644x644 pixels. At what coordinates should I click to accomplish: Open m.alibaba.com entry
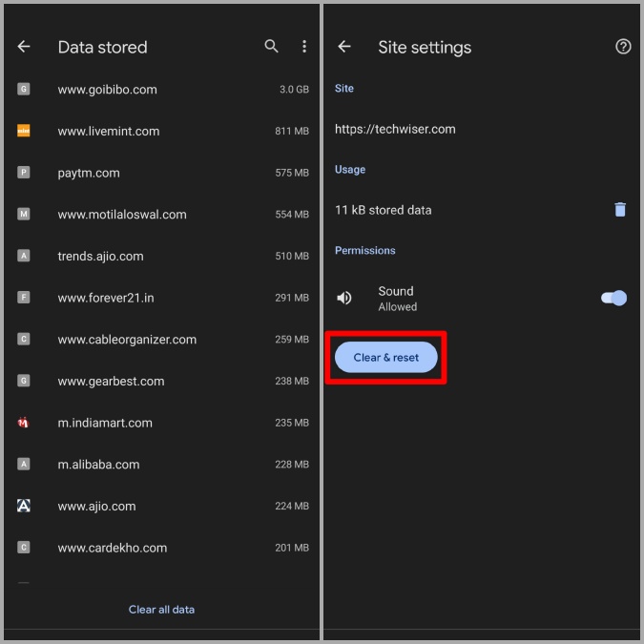click(161, 465)
